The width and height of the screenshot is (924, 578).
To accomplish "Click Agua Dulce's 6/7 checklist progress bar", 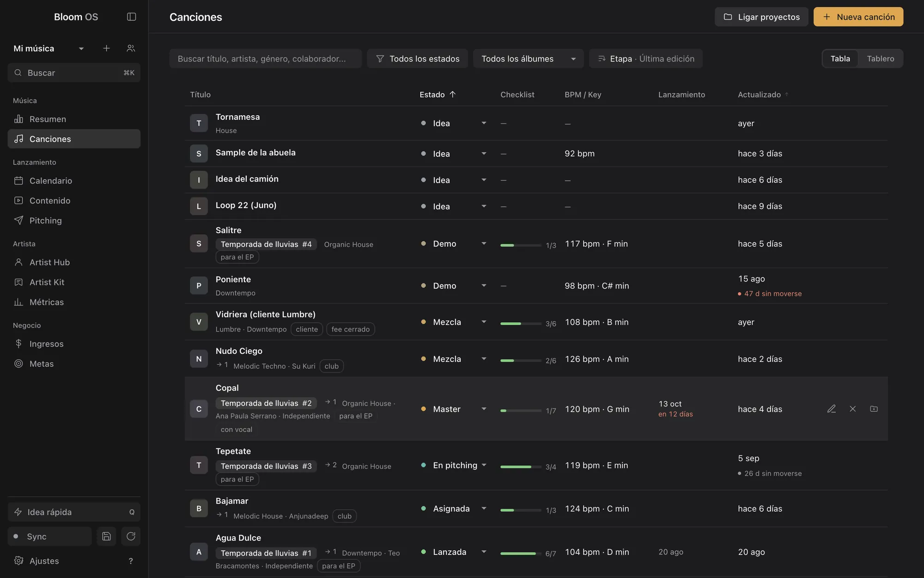I will pos(520,553).
